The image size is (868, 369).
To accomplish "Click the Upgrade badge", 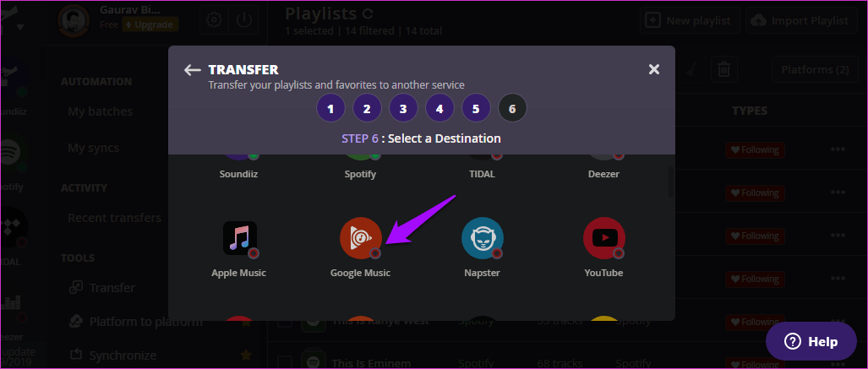I will click(x=150, y=24).
